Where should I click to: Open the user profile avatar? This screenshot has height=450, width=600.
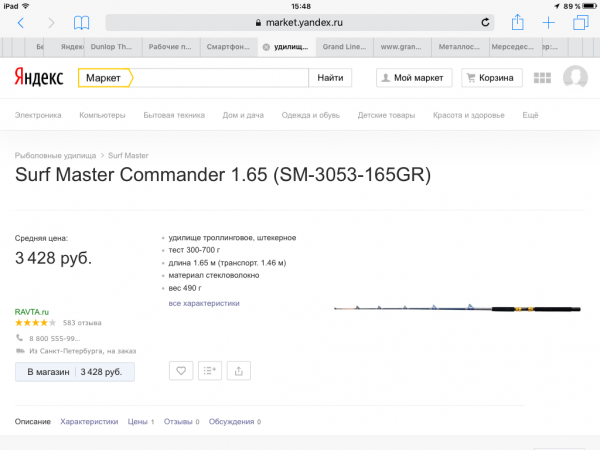pyautogui.click(x=575, y=77)
